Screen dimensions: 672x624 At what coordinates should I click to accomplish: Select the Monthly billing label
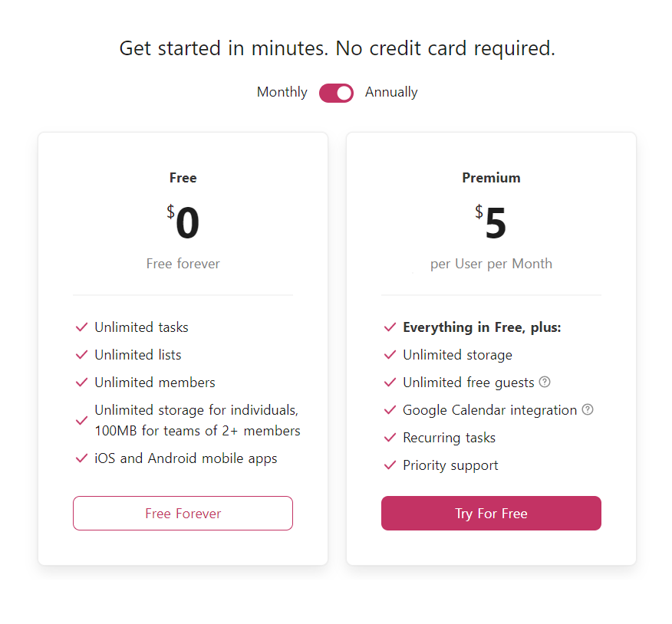282,92
